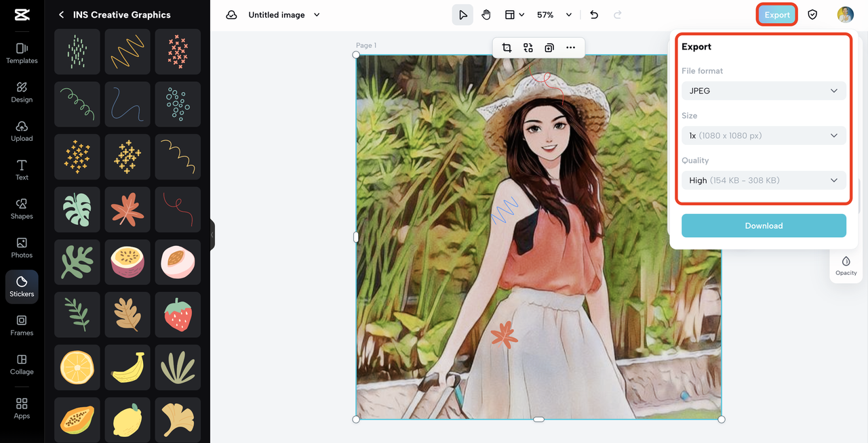Open the Quality High dropdown
868x443 pixels.
(x=764, y=180)
